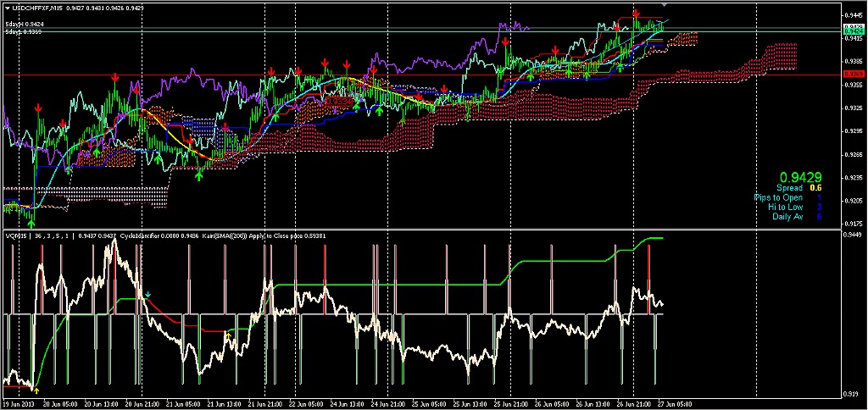This screenshot has width=868, height=410.
Task: Click the topmost red sell arrow near chart high
Action: coord(636,14)
